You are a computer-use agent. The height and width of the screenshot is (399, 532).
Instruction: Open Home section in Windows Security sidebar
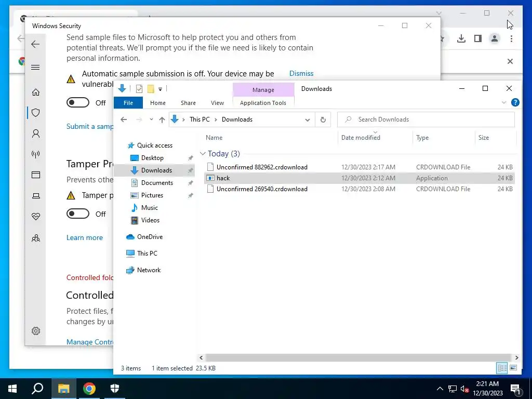(x=36, y=92)
